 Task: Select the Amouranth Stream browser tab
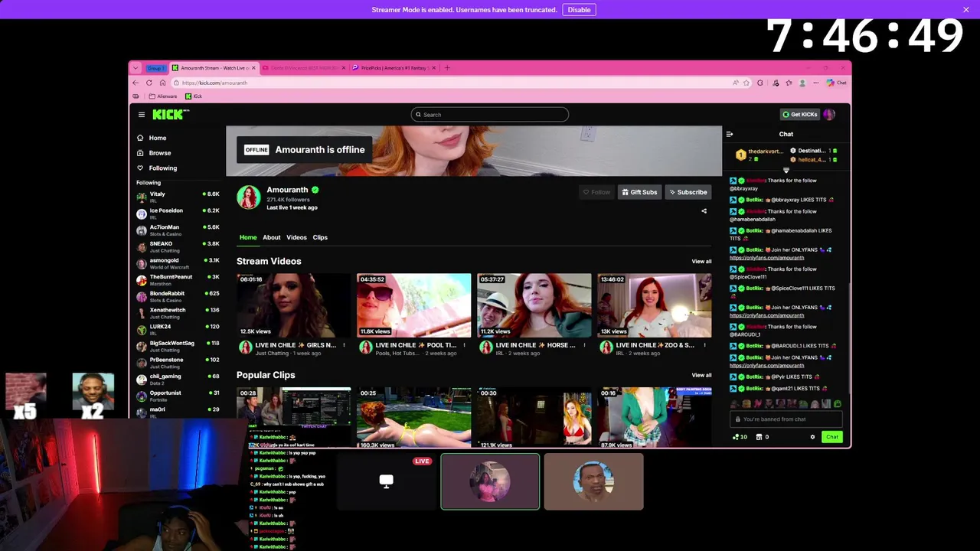pos(214,67)
